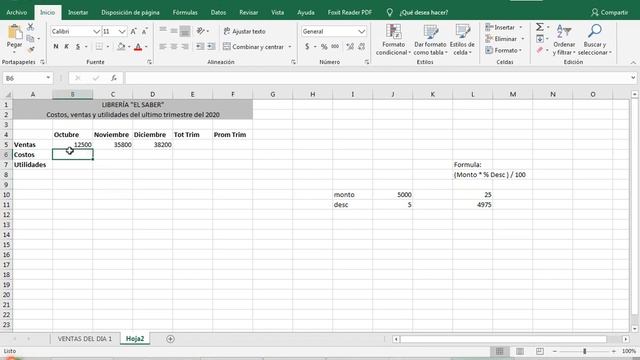
Task: Align text to bottom
Action: pyautogui.click(x=185, y=31)
